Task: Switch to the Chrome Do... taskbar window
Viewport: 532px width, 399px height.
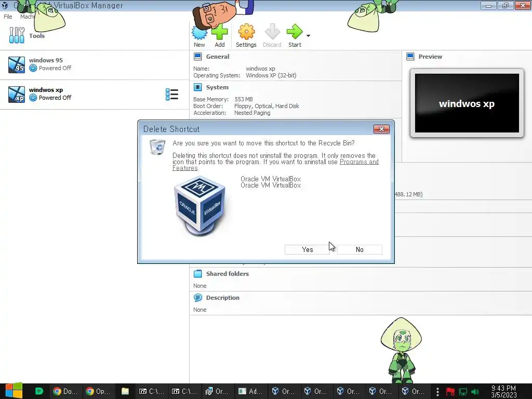Action: tap(65, 391)
